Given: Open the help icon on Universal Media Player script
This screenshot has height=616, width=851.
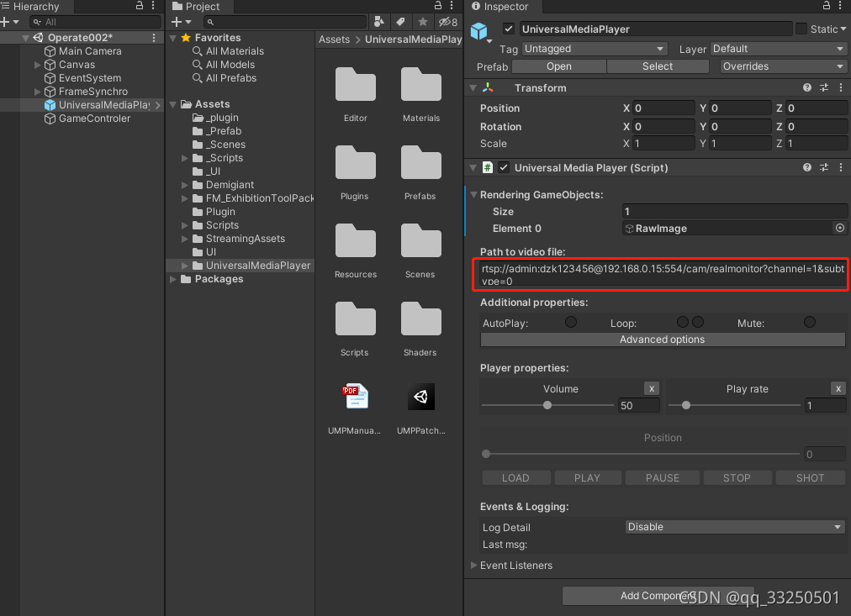Looking at the screenshot, I should click(x=806, y=167).
